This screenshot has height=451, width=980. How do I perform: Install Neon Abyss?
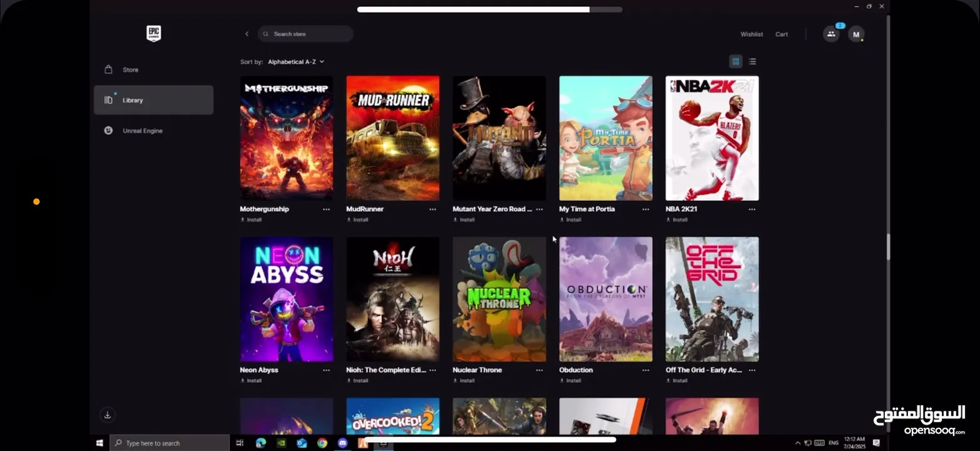tap(251, 381)
